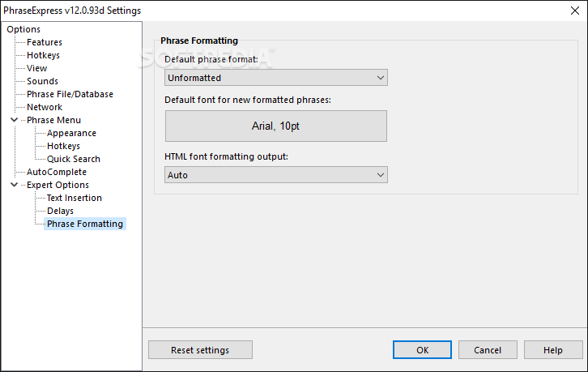
Task: Select the Expert Options tree item
Action: [58, 185]
